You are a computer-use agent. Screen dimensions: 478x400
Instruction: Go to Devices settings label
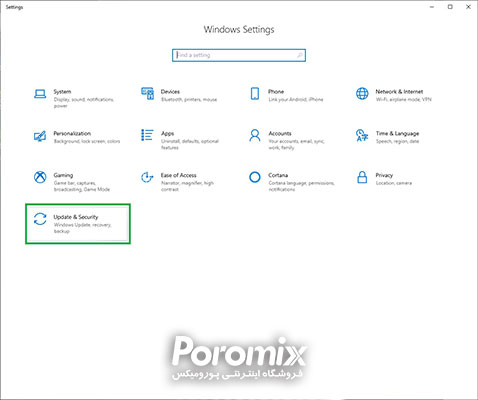coord(170,91)
